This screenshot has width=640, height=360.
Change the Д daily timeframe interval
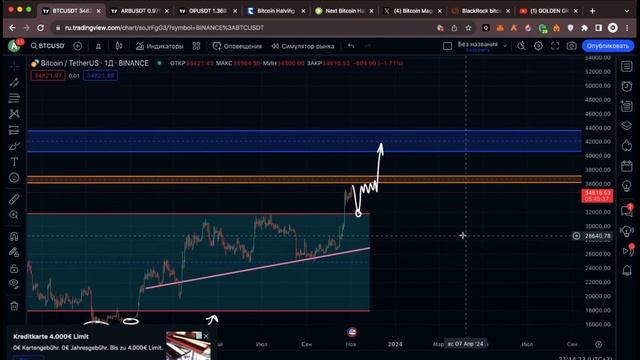coord(98,46)
